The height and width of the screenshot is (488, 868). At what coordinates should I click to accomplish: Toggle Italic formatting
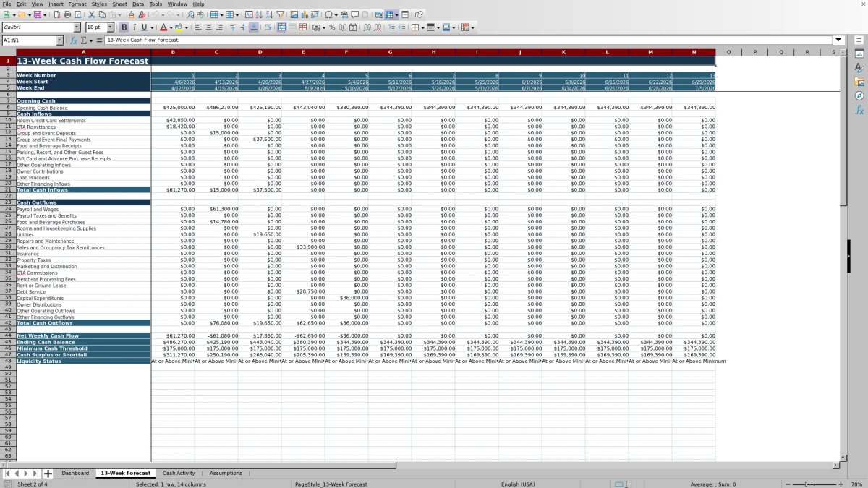[135, 27]
